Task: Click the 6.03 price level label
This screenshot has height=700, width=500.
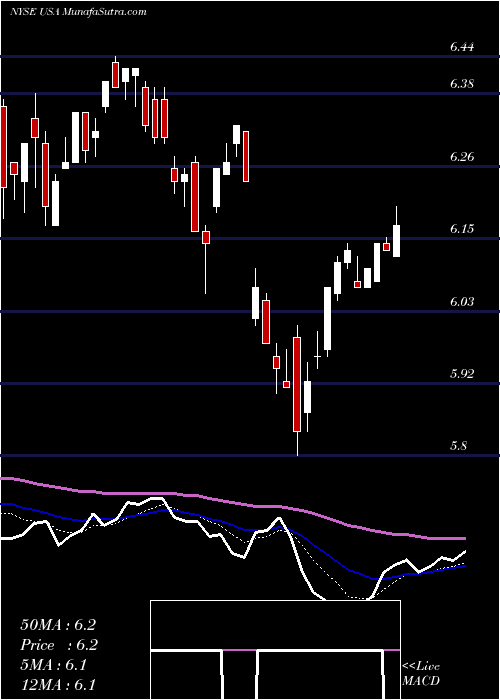Action: pos(462,302)
